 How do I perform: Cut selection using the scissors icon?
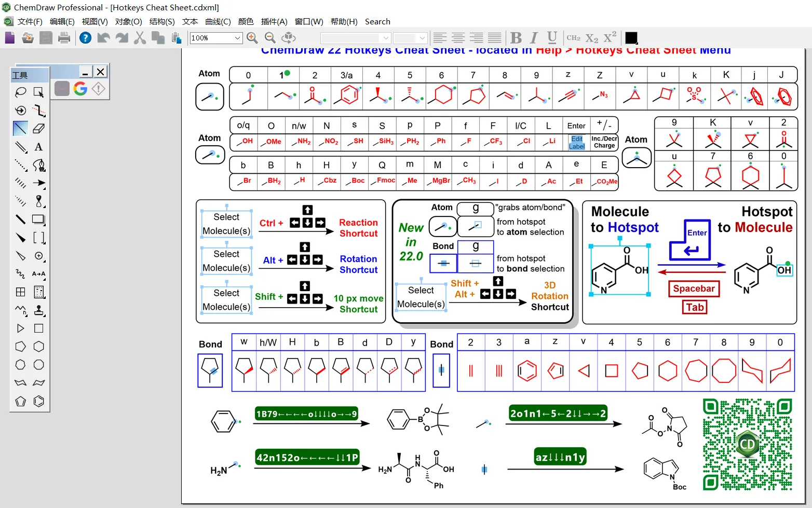[x=140, y=37]
